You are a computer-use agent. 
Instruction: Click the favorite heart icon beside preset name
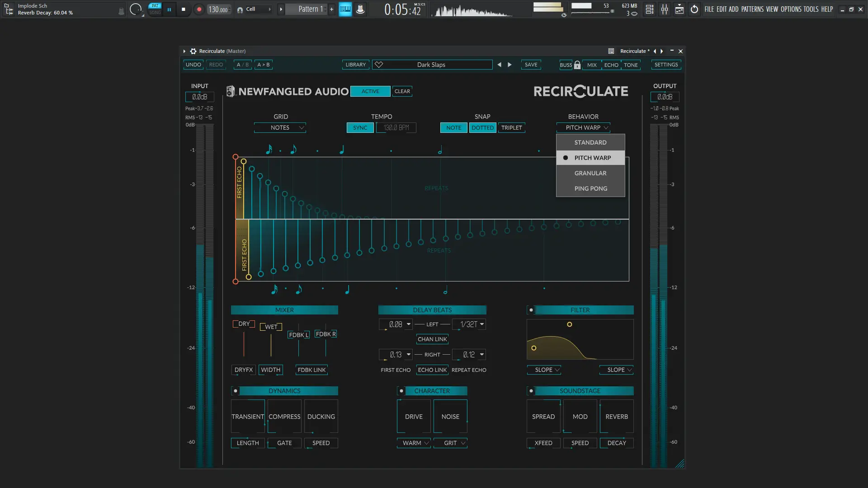click(x=379, y=65)
